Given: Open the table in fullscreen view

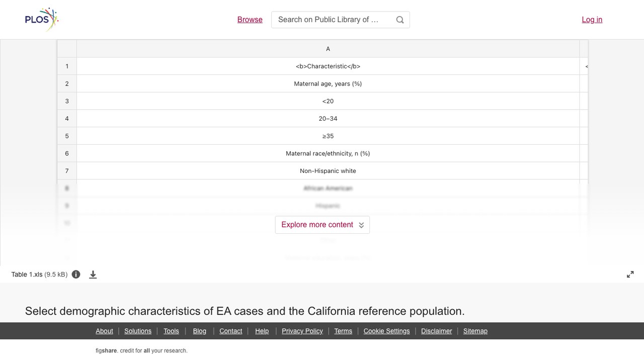Looking at the screenshot, I should click(x=630, y=275).
